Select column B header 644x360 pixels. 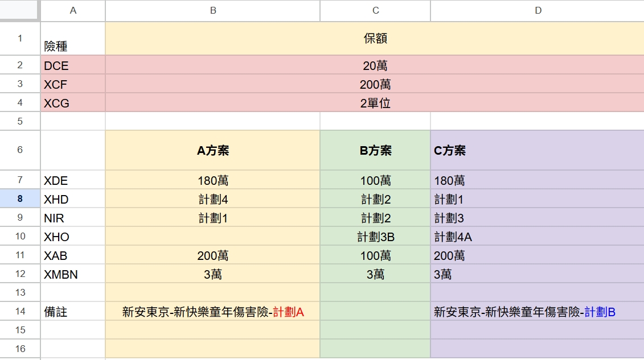click(212, 10)
